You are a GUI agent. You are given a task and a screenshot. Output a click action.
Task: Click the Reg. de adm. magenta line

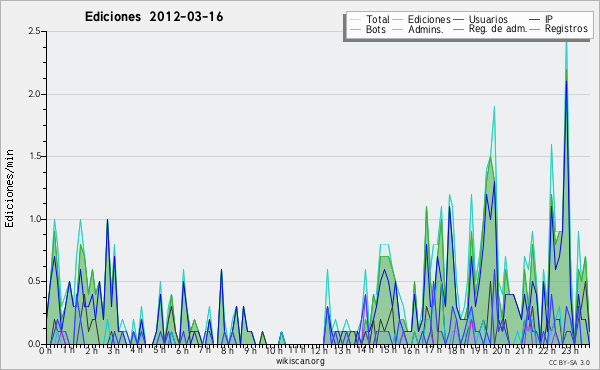click(x=459, y=29)
